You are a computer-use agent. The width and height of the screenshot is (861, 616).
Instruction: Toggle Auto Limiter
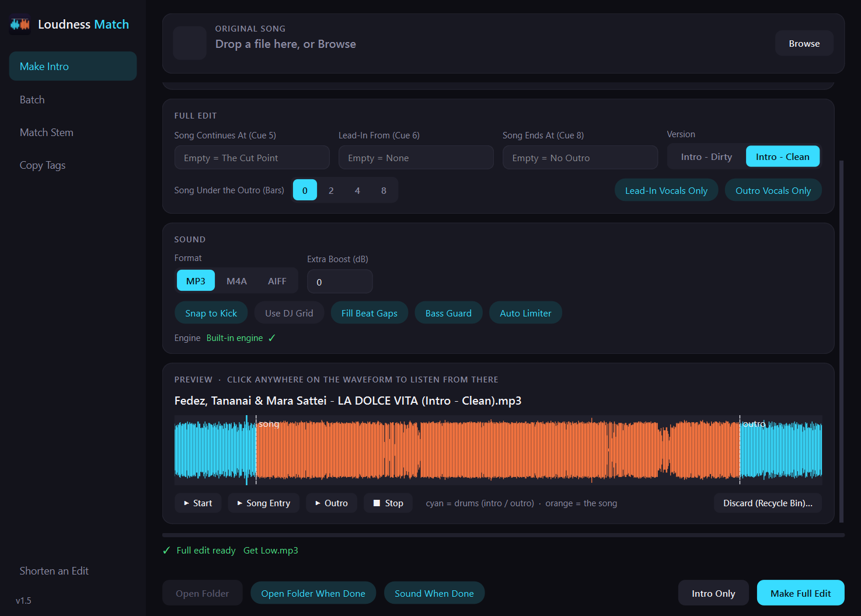coord(525,313)
